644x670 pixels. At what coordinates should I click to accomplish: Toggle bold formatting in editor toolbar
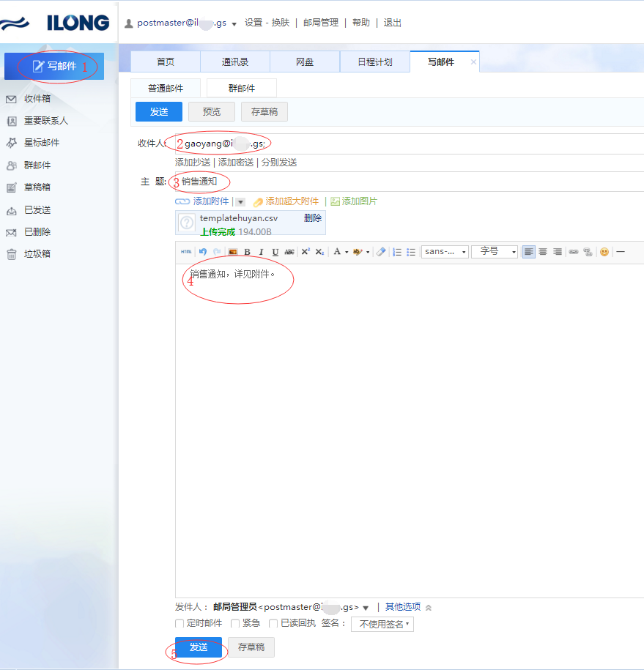[247, 252]
